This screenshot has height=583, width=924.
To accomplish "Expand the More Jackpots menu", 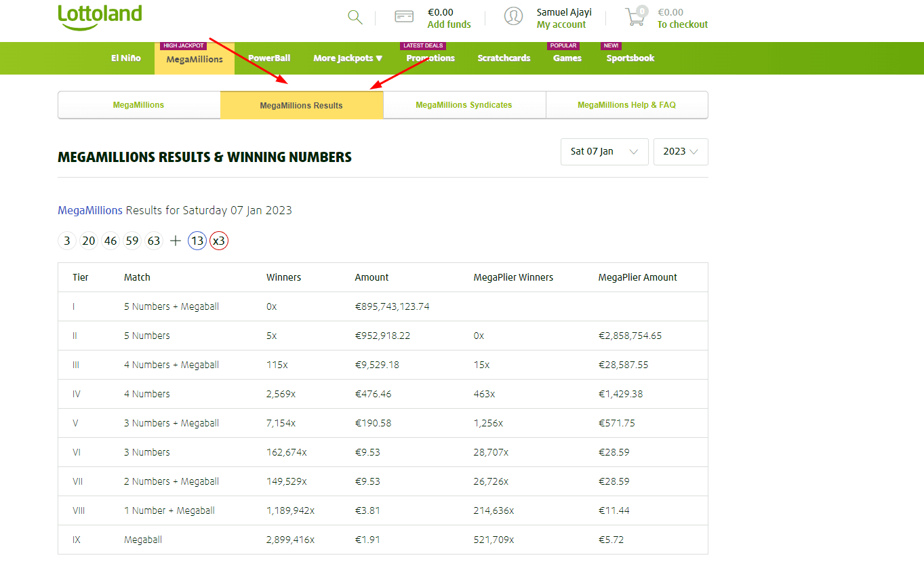I will point(348,58).
